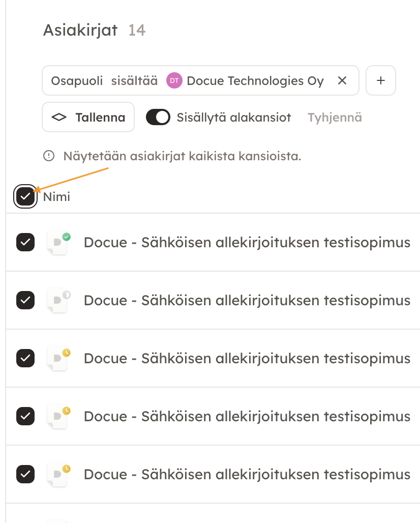Remove the Osapuoli filter with X icon

(x=342, y=80)
